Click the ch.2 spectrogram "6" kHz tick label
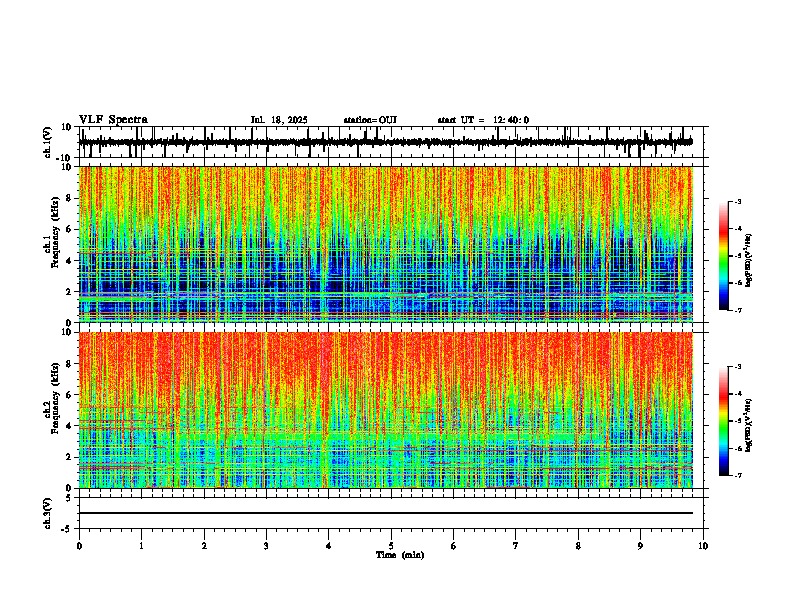This screenshot has height=612, width=792. coord(69,395)
